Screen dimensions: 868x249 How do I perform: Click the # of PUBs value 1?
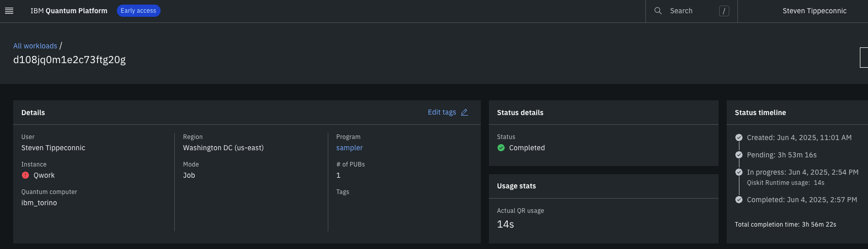click(338, 175)
